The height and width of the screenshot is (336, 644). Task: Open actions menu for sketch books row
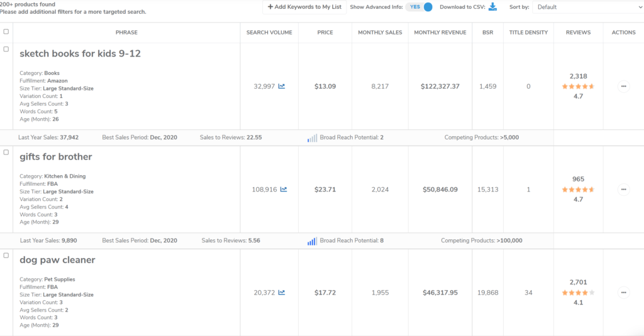623,87
